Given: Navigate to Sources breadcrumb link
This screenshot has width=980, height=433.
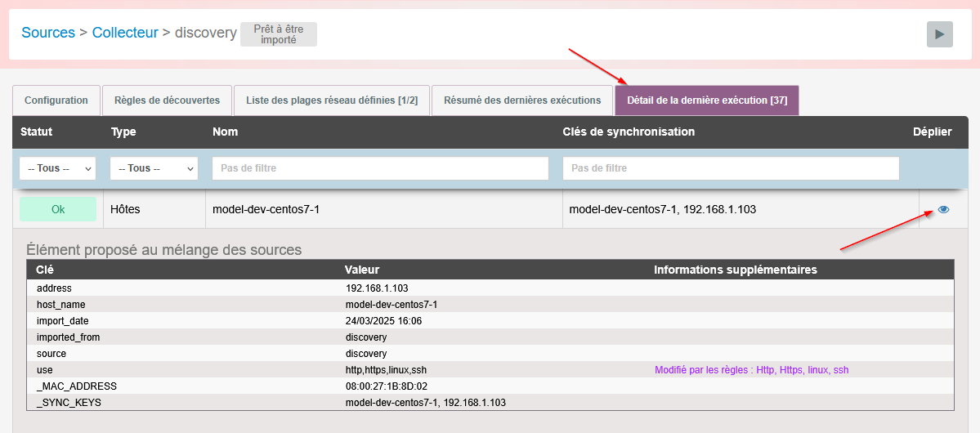Looking at the screenshot, I should pyautogui.click(x=48, y=33).
